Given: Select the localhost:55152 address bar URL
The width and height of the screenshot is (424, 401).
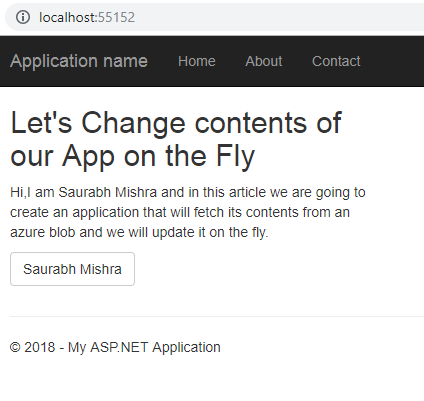Looking at the screenshot, I should [x=87, y=17].
